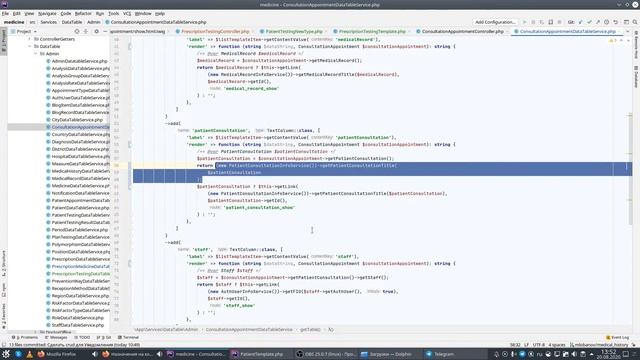Open the VCS menu
The image size is (640, 360).
[127, 13]
